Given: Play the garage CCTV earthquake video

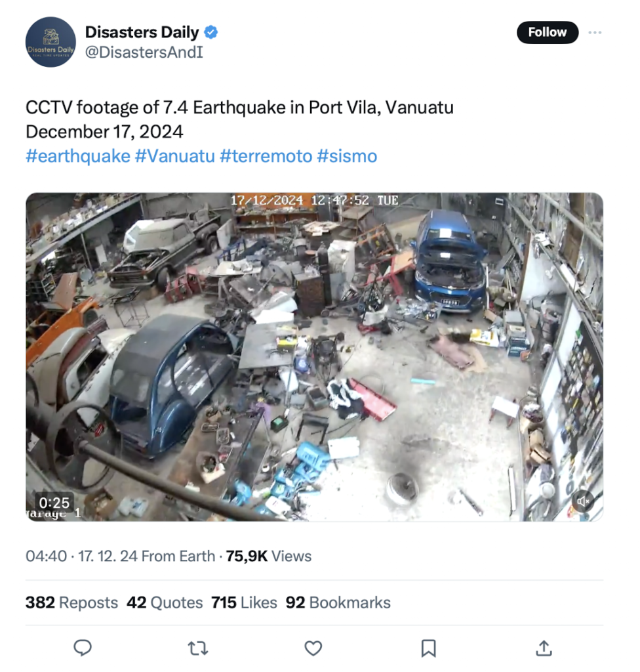Looking at the screenshot, I should click(315, 357).
